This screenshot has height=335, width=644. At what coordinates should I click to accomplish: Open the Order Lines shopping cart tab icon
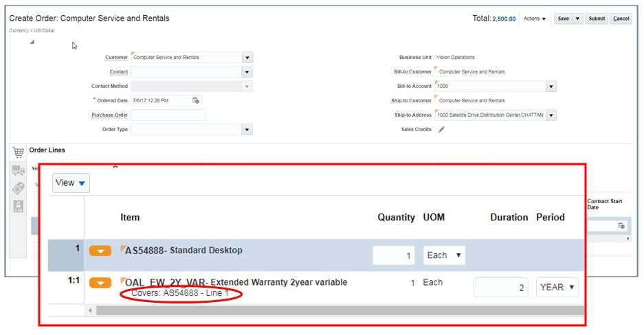click(18, 152)
